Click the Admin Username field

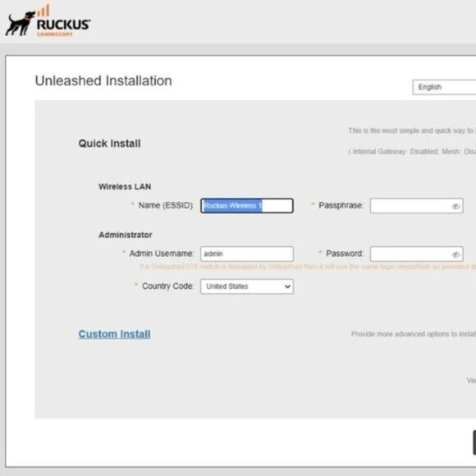pos(247,254)
